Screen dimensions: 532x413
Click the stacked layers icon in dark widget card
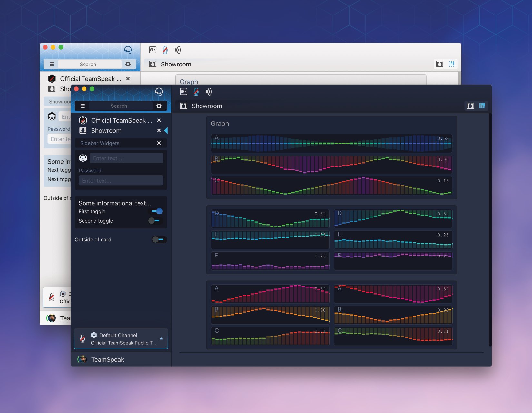pyautogui.click(x=83, y=158)
